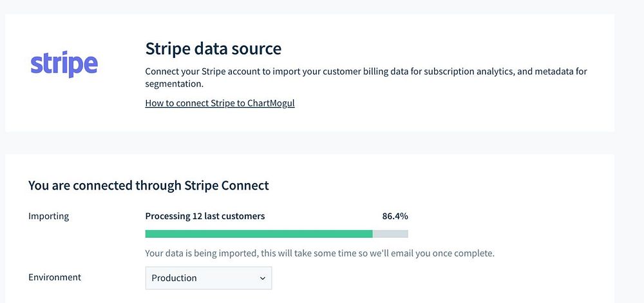This screenshot has width=644, height=303.
Task: Click the gray unfilled end of the progress bar
Action: click(391, 234)
